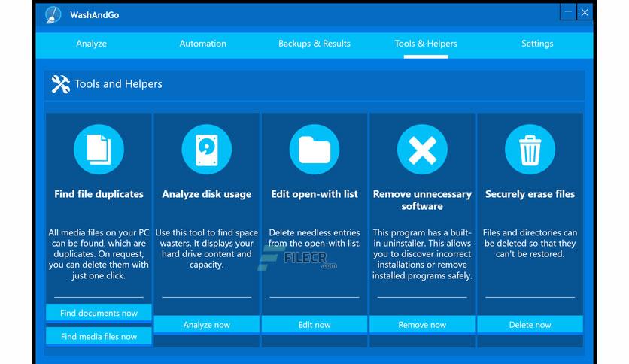Viewport: 629px width, 364px height.
Task: Select the Tools & Helpers tab
Action: click(x=426, y=44)
